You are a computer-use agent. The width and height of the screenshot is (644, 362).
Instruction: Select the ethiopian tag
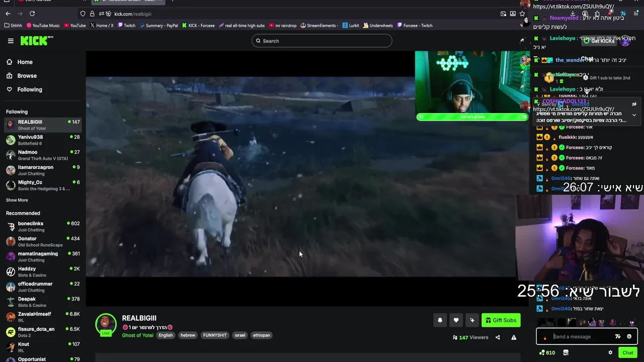[x=262, y=335]
